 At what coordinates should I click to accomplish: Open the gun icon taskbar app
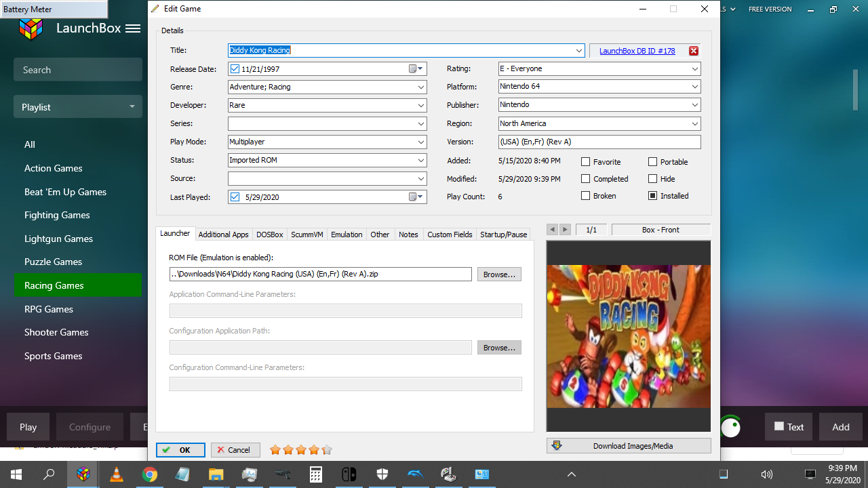[x=282, y=474]
